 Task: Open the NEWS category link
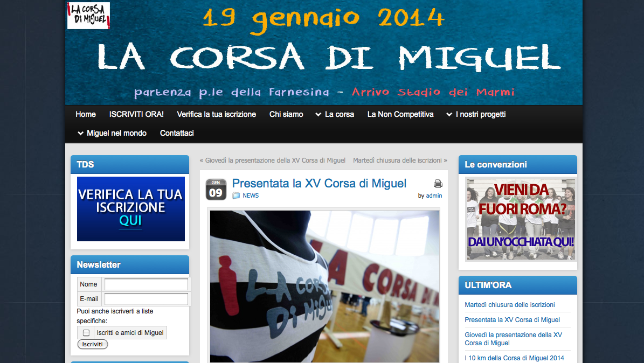click(251, 196)
